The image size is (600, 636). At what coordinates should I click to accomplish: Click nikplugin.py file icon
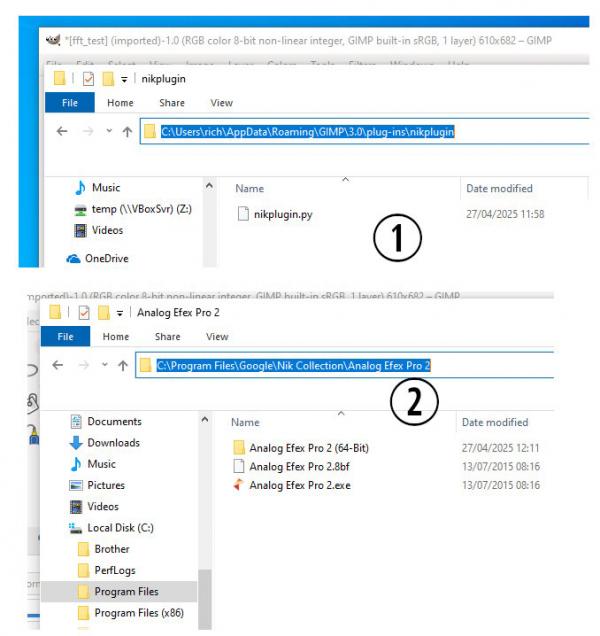point(243,214)
